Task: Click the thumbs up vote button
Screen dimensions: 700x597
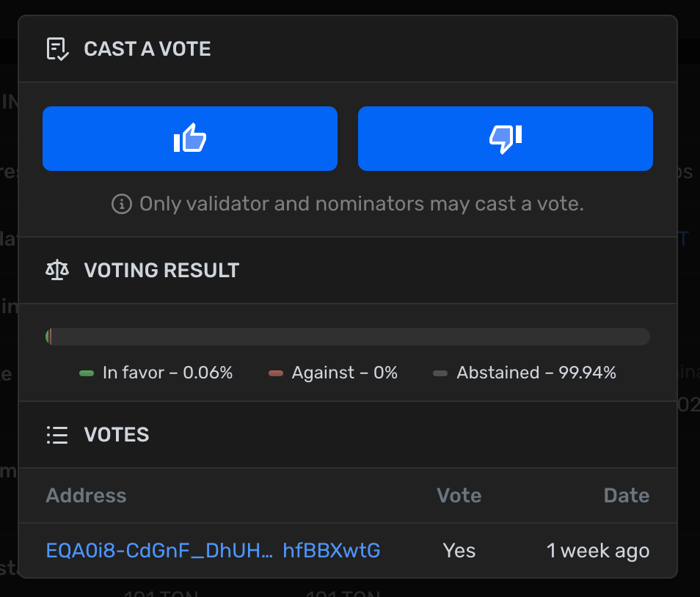Action: 190,139
